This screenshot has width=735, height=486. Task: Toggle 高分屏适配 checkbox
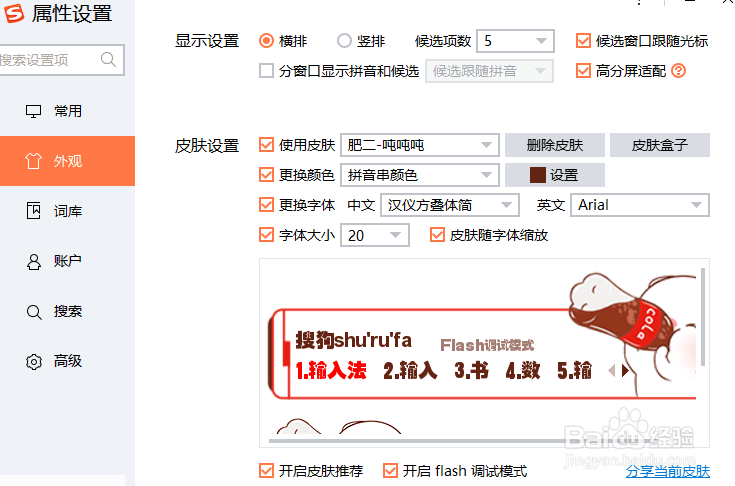pyautogui.click(x=583, y=71)
